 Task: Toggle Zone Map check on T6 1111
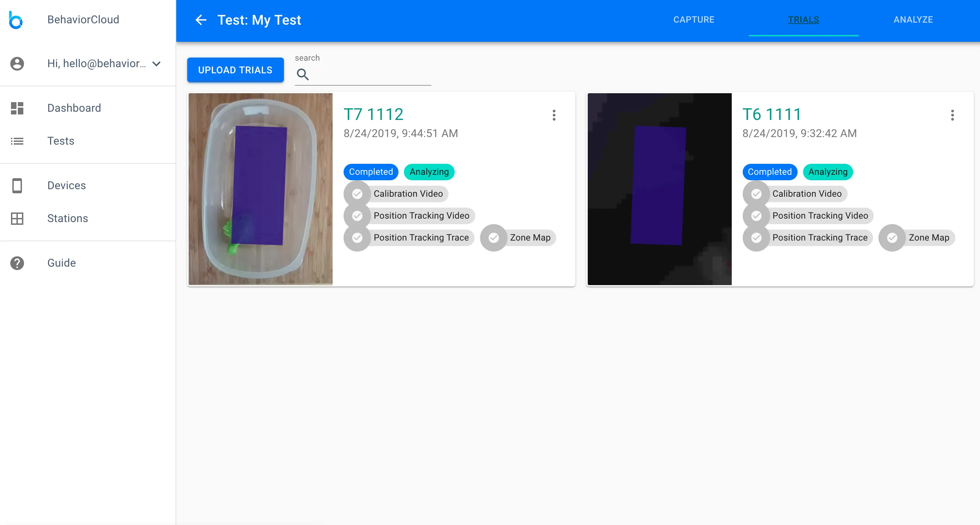[892, 238]
